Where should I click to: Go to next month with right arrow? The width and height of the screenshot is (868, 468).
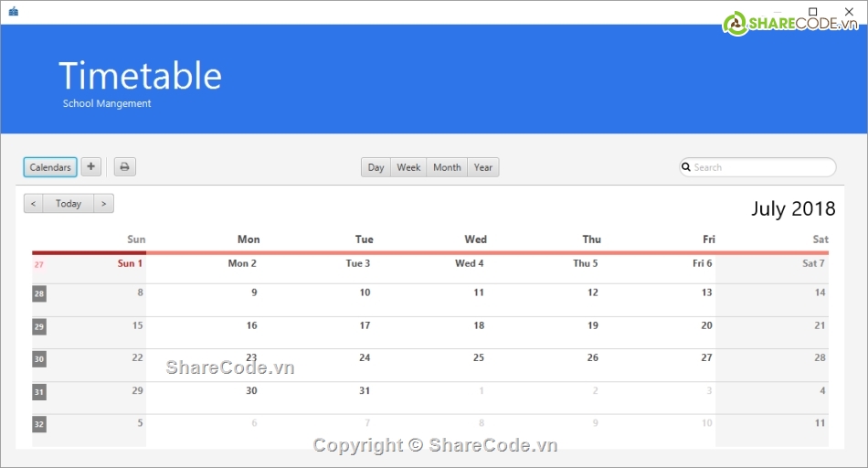point(104,204)
